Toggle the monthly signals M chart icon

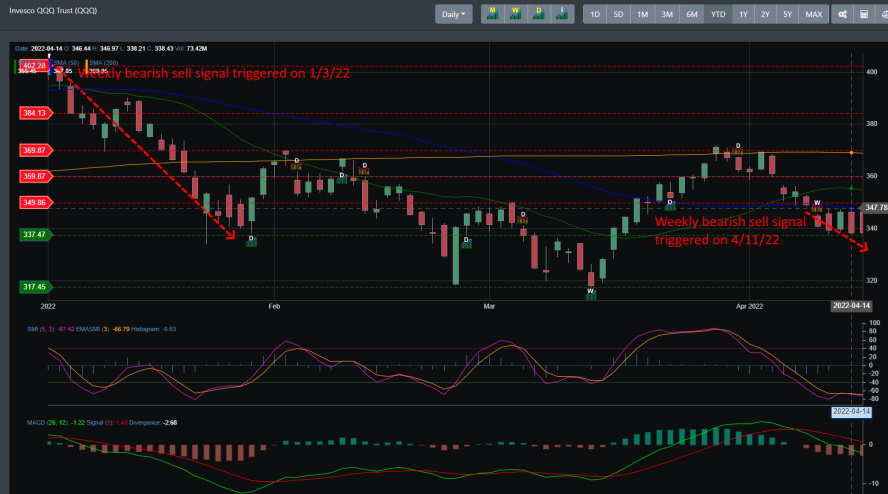tap(493, 14)
